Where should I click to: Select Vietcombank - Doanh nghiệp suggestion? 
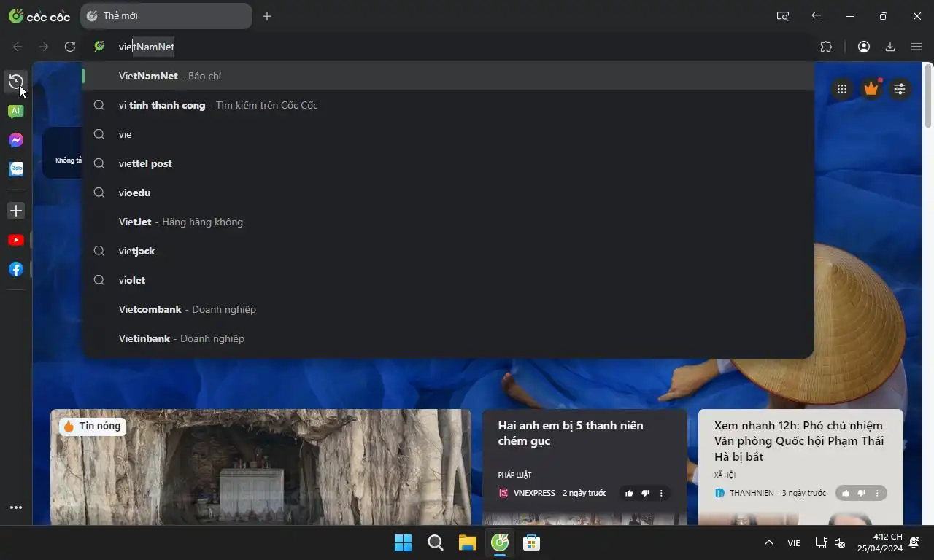[448, 309]
